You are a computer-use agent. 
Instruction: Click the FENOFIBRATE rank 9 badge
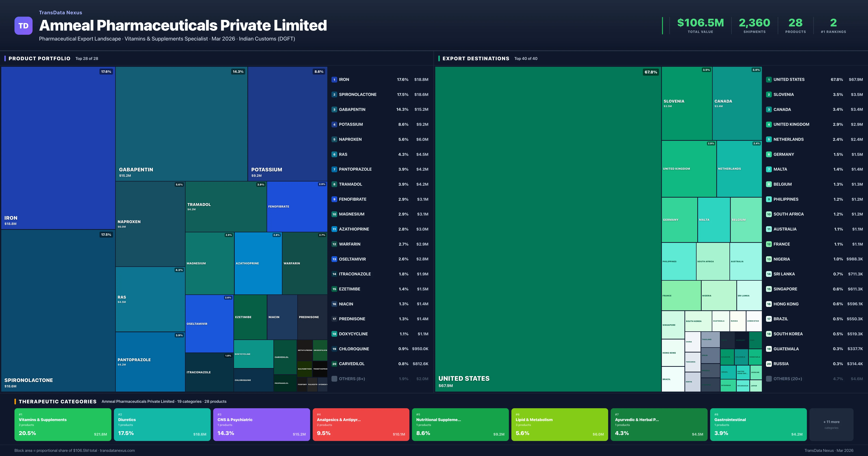[x=334, y=199]
